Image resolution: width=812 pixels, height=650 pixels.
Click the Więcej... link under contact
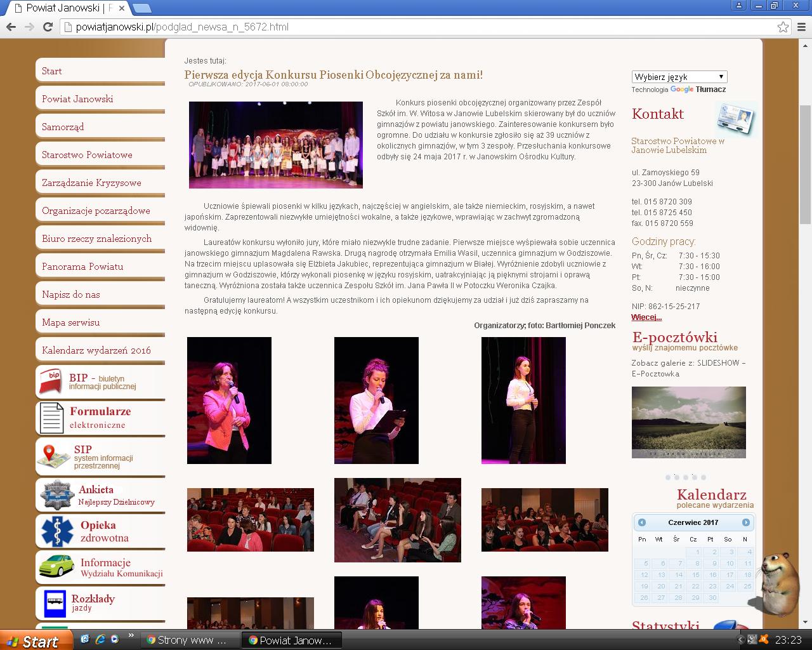click(x=646, y=317)
